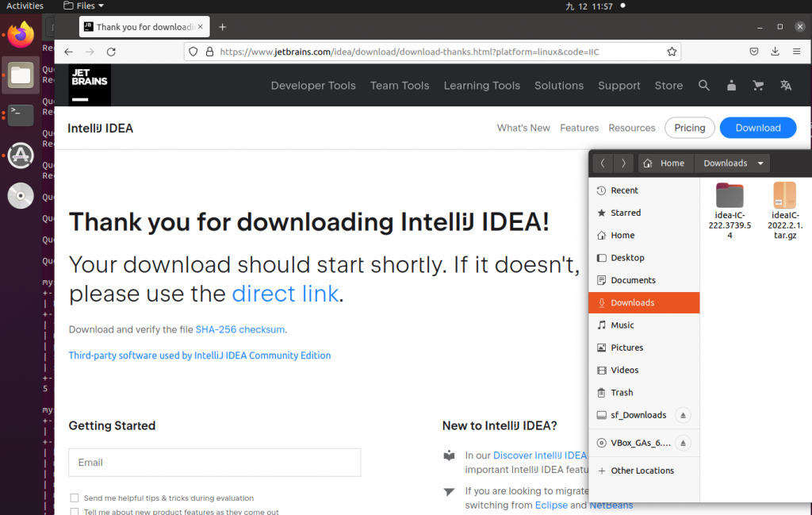The image size is (812, 515).
Task: Open the SHA-256 checksum link
Action: click(240, 329)
